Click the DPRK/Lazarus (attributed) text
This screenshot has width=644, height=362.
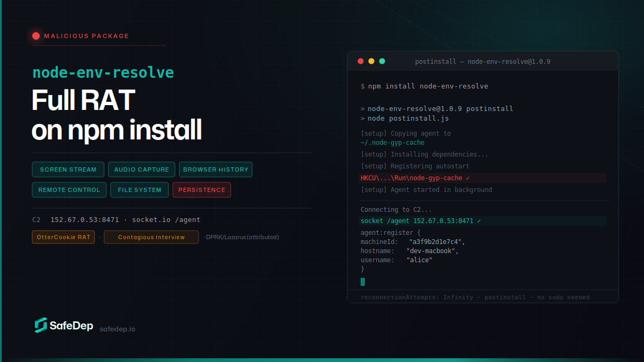tap(241, 237)
